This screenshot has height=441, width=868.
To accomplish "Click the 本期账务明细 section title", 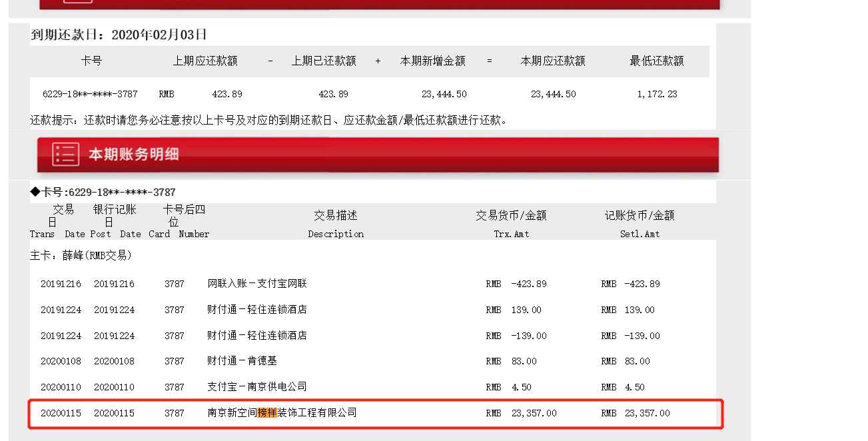I will pos(134,155).
